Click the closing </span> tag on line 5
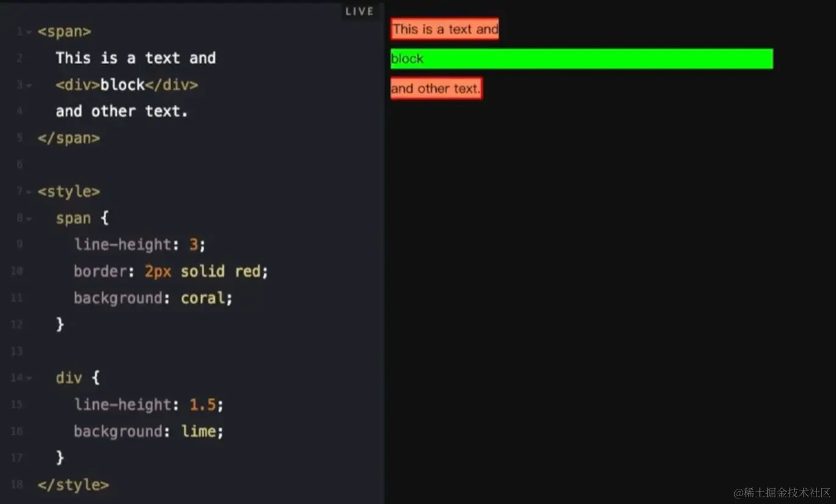 click(x=69, y=138)
